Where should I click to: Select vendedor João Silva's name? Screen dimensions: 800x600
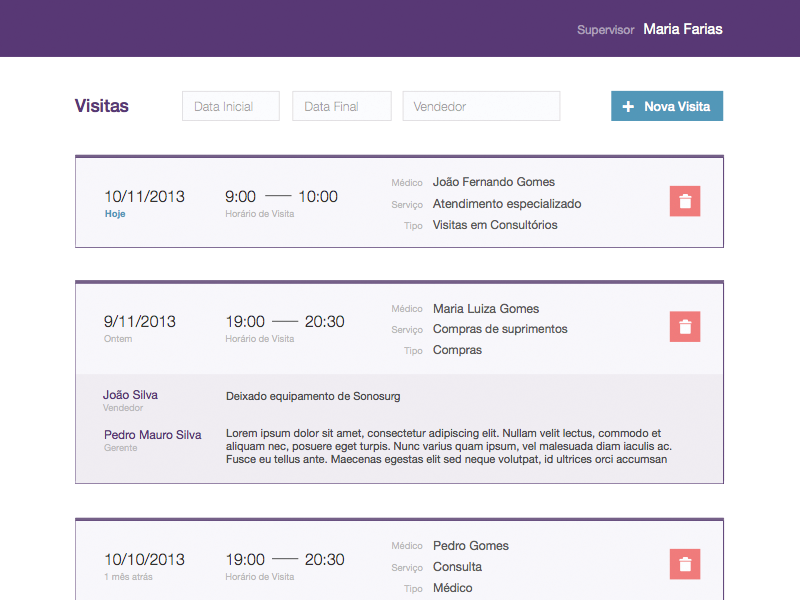130,394
